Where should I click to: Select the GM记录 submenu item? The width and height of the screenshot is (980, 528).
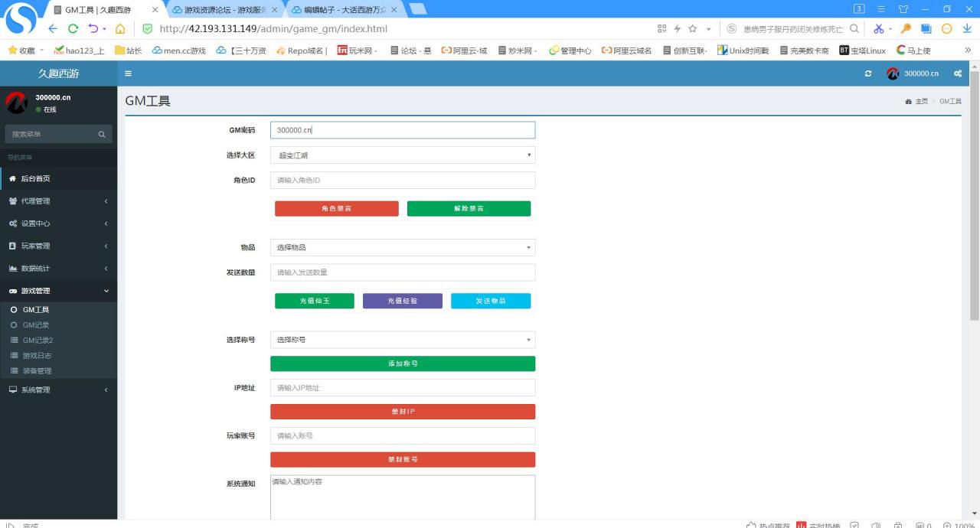pos(58,325)
